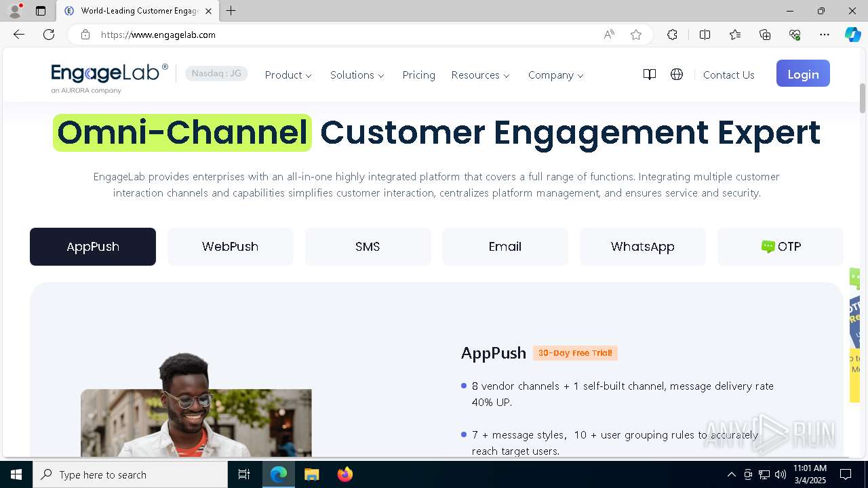Add page to favorites star icon
Viewport: 868px width, 488px height.
tap(636, 35)
